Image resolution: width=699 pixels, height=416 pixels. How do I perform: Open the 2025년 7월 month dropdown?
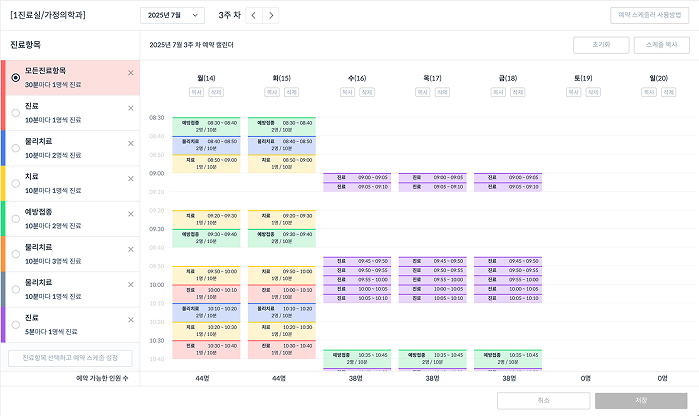[172, 15]
